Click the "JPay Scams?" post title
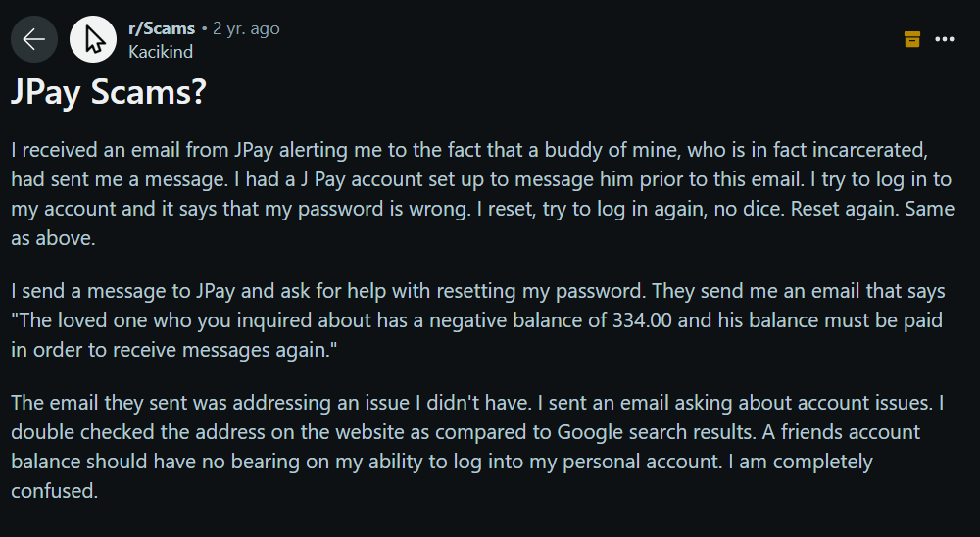Viewport: 980px width, 537px height. [109, 92]
